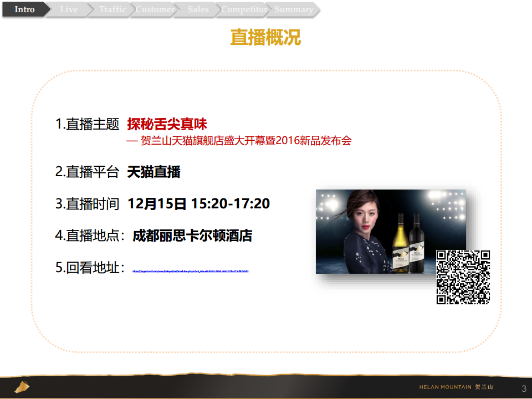
Task: Select subtitle 贺兰山天猫旗舰店盛大开幕暨2016新品发布会
Action: [x=246, y=140]
